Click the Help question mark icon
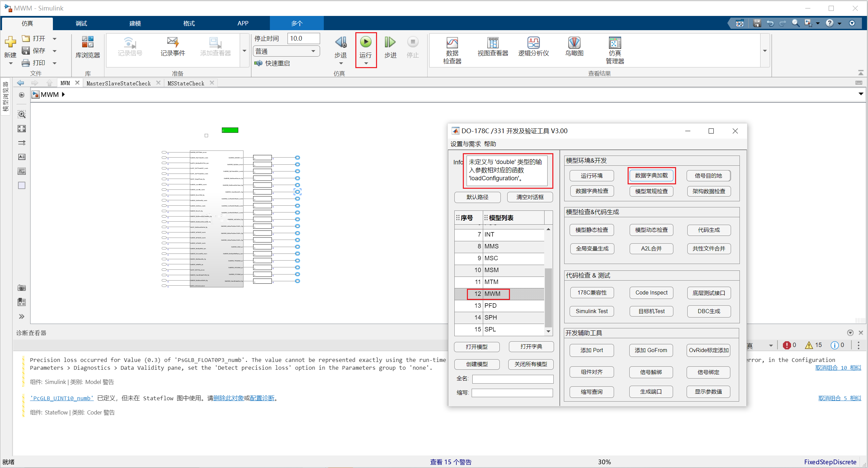 (x=829, y=23)
